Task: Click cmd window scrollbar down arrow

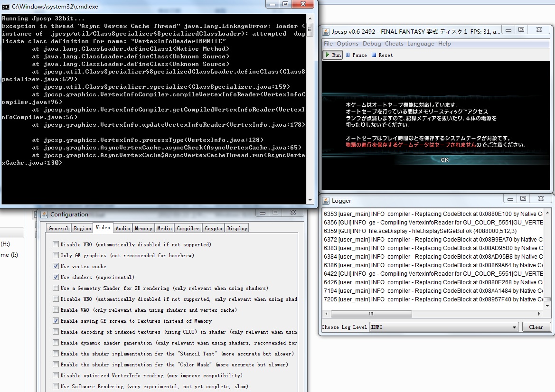Action: [x=310, y=200]
